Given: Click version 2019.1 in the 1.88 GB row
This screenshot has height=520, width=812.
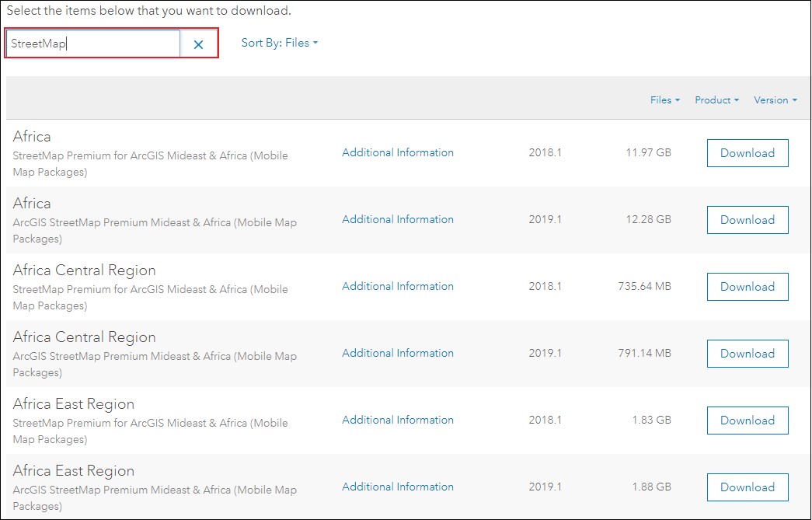Looking at the screenshot, I should tap(545, 487).
